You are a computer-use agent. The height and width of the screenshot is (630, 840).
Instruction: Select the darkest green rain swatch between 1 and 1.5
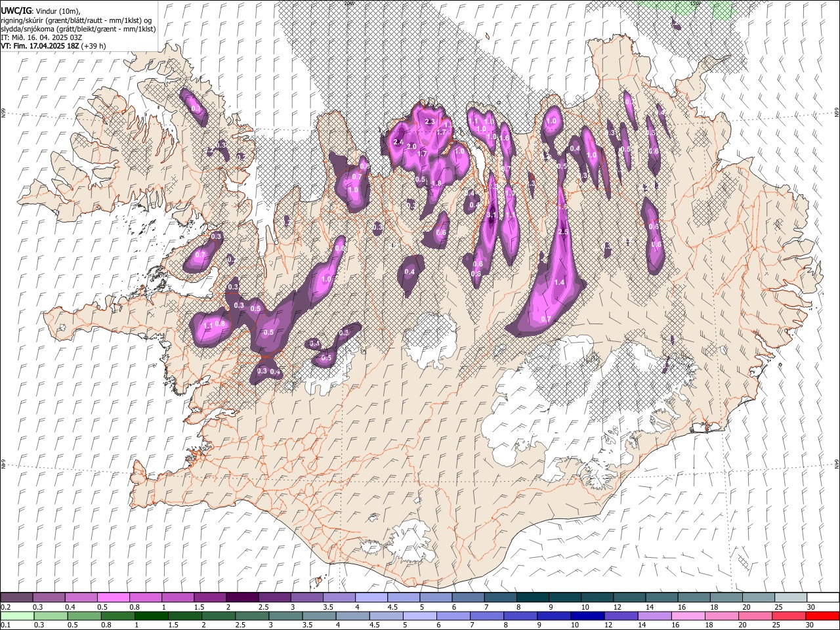tap(152, 616)
